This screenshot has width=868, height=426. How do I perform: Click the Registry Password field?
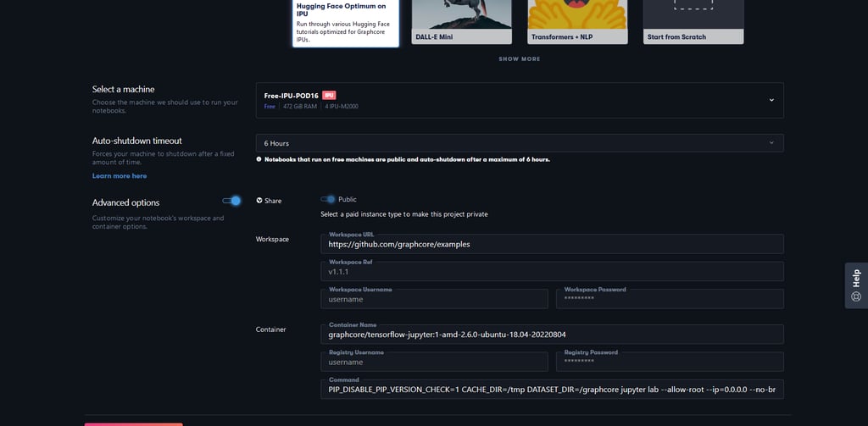pyautogui.click(x=670, y=362)
